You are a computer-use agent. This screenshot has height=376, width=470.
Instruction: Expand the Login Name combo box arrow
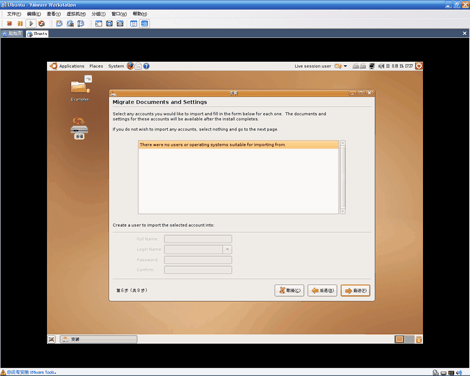click(227, 249)
